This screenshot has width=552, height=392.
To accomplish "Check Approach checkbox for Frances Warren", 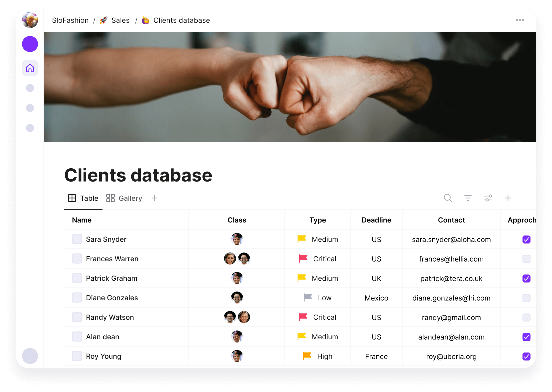I will click(x=526, y=259).
